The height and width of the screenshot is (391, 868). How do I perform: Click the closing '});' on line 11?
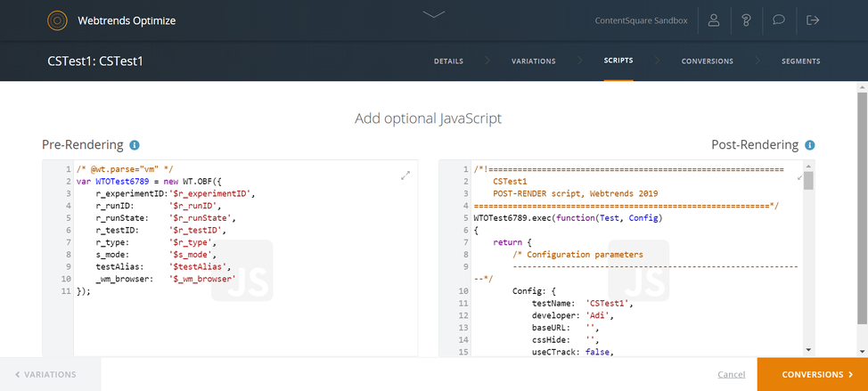83,291
